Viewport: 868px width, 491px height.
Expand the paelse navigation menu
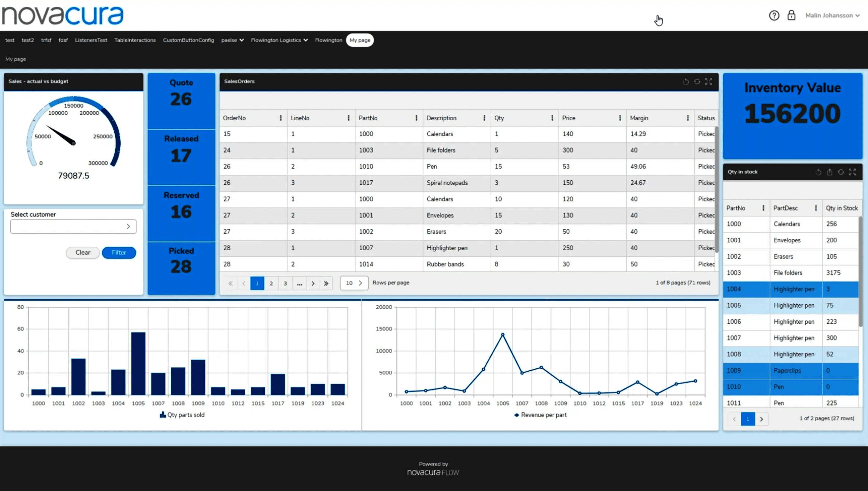point(232,40)
